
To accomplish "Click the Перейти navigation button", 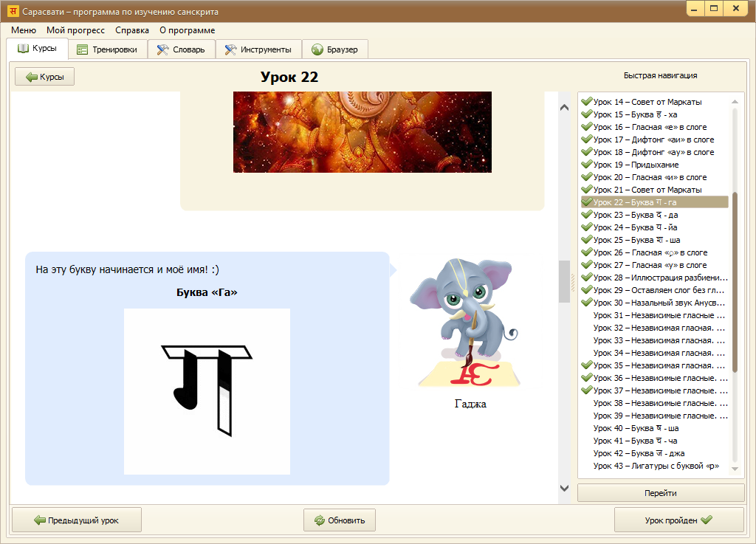I will [x=661, y=493].
